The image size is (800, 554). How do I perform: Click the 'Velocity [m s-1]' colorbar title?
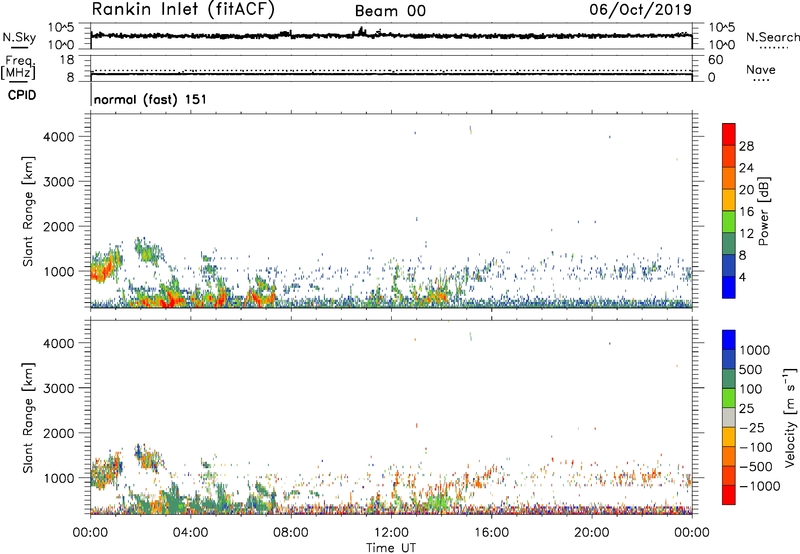pyautogui.click(x=790, y=417)
